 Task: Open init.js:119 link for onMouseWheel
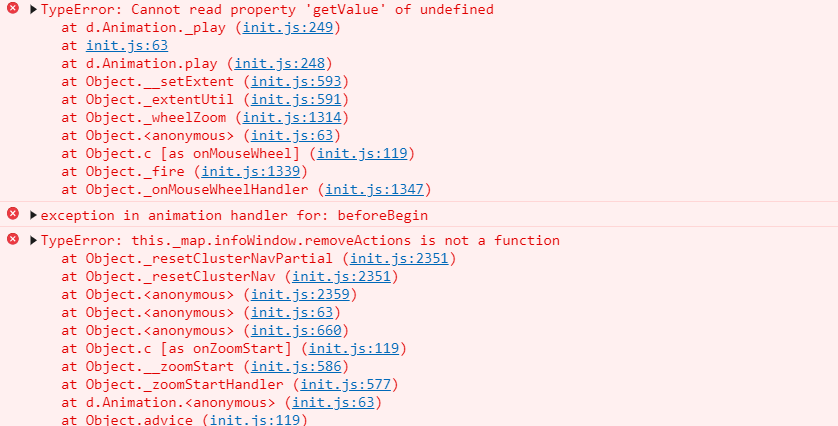pyautogui.click(x=362, y=153)
